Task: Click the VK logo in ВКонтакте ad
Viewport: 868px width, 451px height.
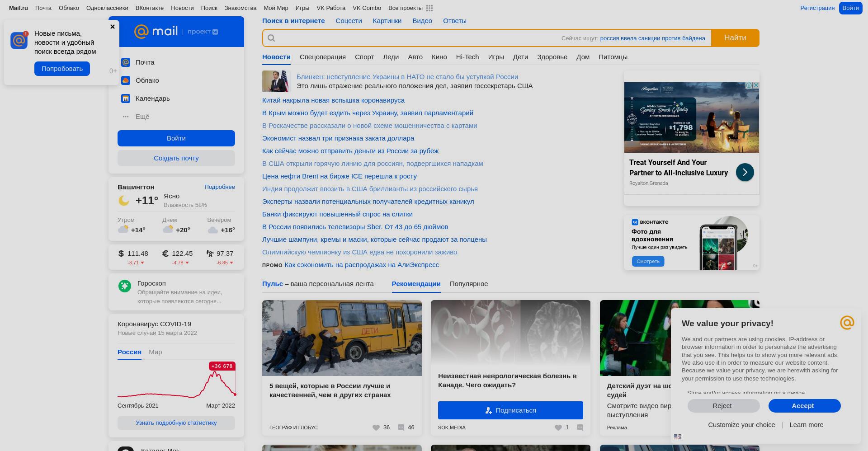Action: (635, 222)
